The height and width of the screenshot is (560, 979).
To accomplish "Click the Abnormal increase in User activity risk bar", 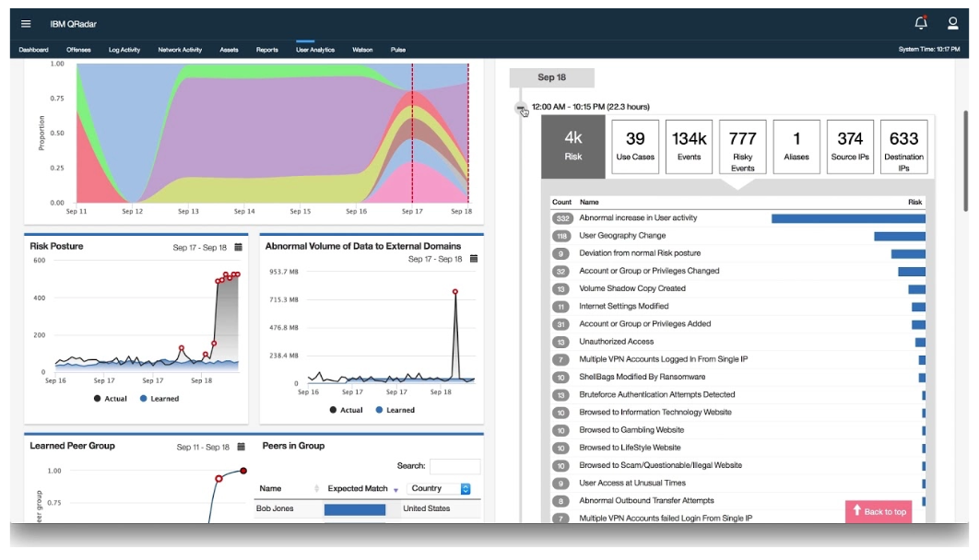I will [847, 218].
